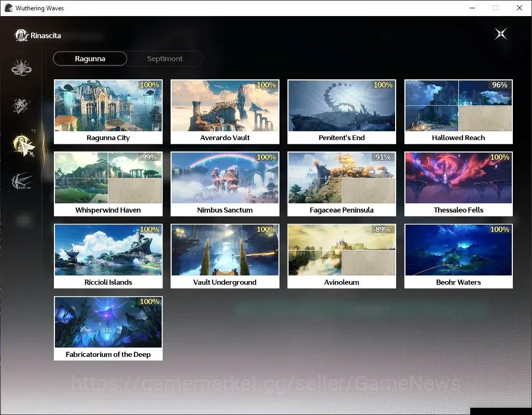Click the Averardo Vault label

pyautogui.click(x=225, y=138)
